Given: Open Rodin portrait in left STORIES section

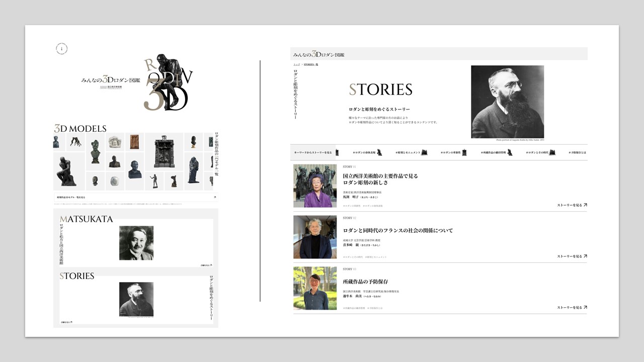Looking at the screenshot, I should coord(136,299).
